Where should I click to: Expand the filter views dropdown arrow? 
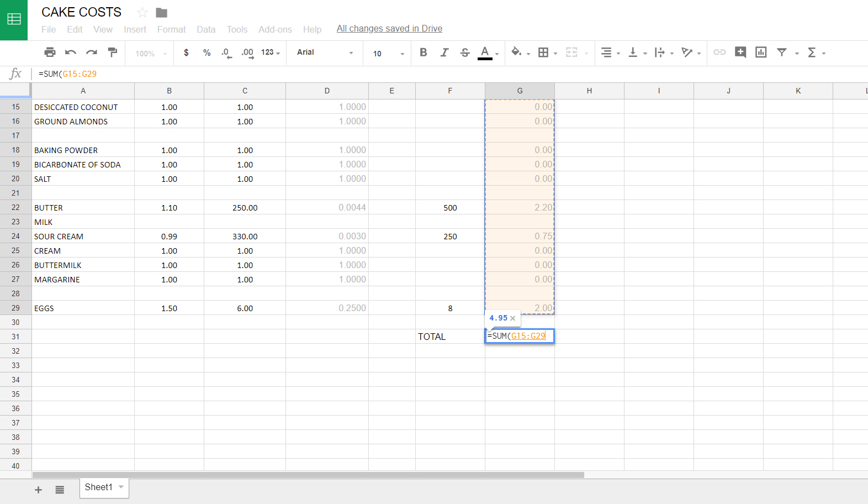[797, 53]
